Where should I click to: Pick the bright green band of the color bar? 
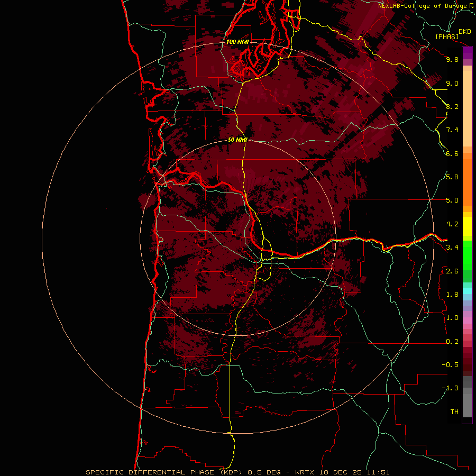coord(467,255)
